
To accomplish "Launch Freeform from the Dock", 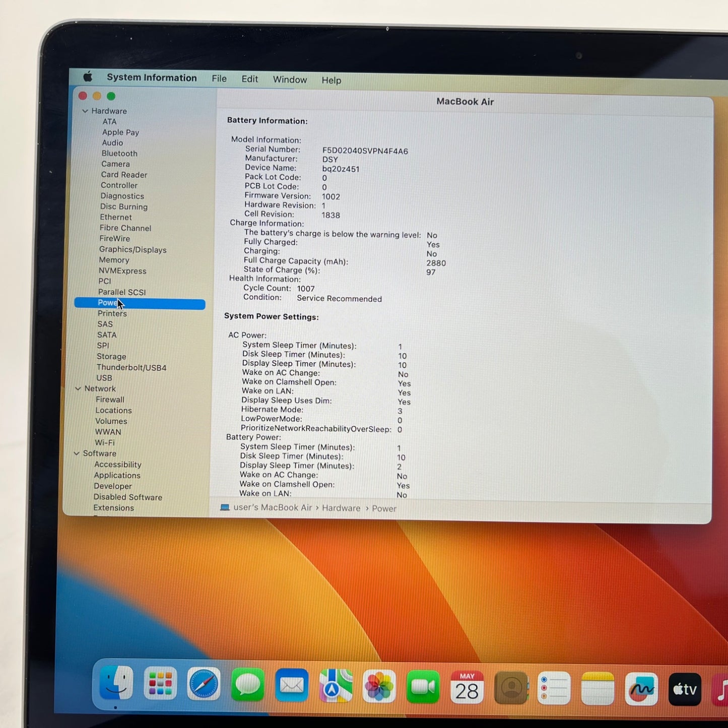I will click(x=641, y=689).
